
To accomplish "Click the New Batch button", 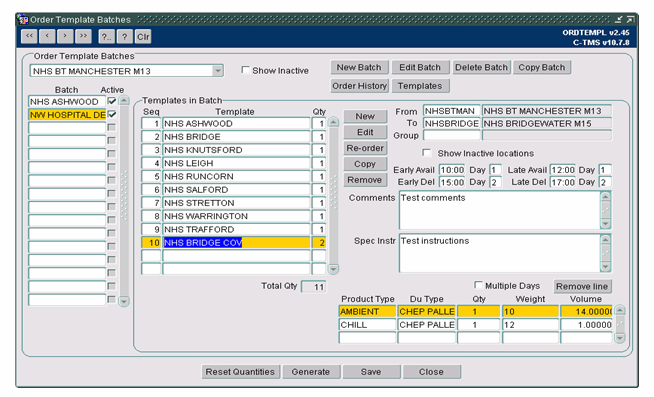I will (x=359, y=67).
